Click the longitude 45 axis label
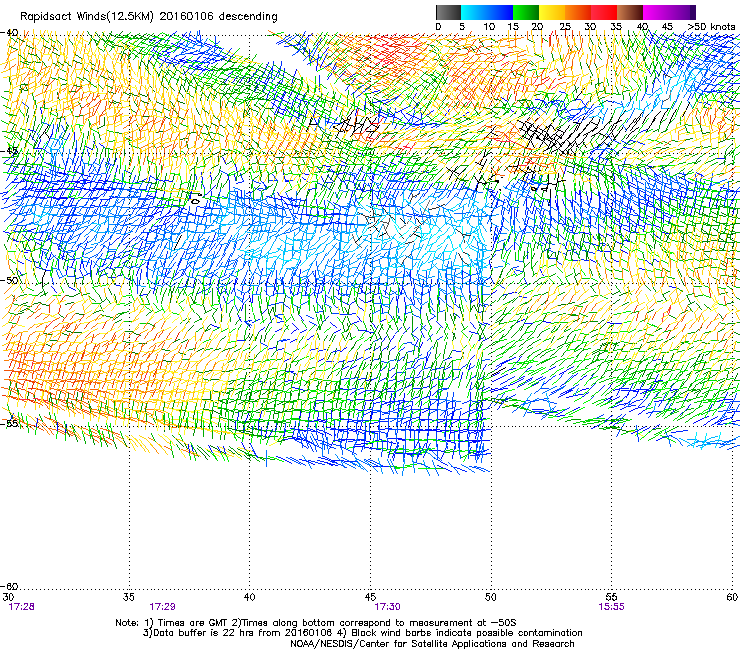This screenshot has height=650, width=740. pyautogui.click(x=370, y=597)
